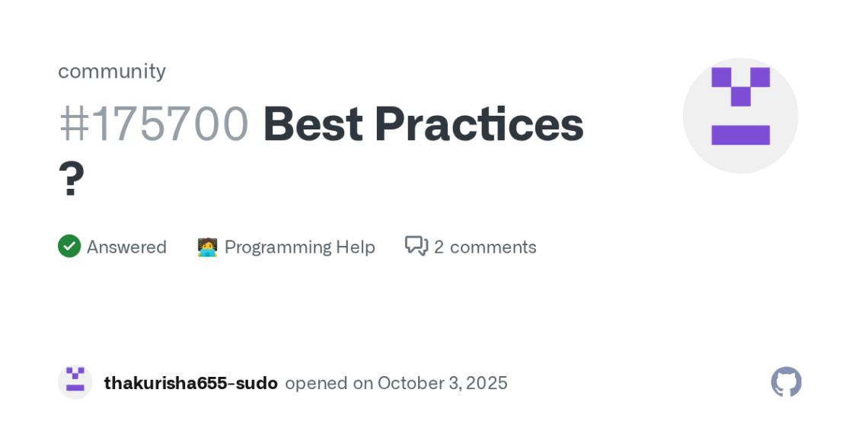Click the question mark below the title
The width and height of the screenshot is (868, 434).
pyautogui.click(x=72, y=180)
